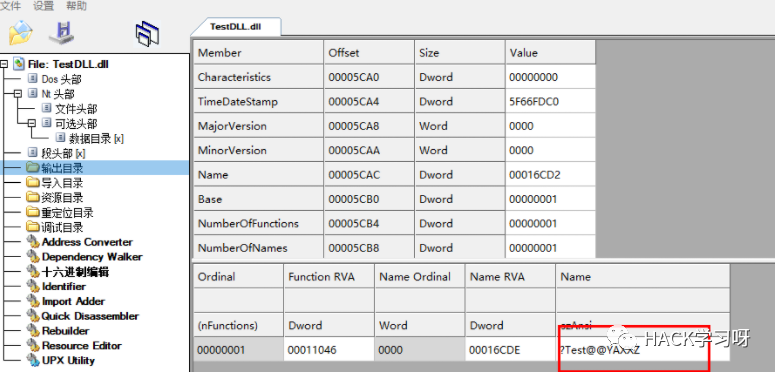Select the offset cell 00005CAA
The height and width of the screenshot is (372, 775).
click(x=369, y=150)
